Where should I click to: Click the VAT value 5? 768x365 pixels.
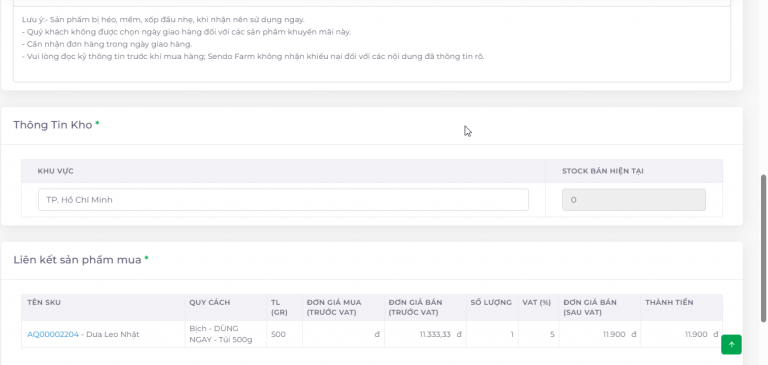tap(539, 335)
